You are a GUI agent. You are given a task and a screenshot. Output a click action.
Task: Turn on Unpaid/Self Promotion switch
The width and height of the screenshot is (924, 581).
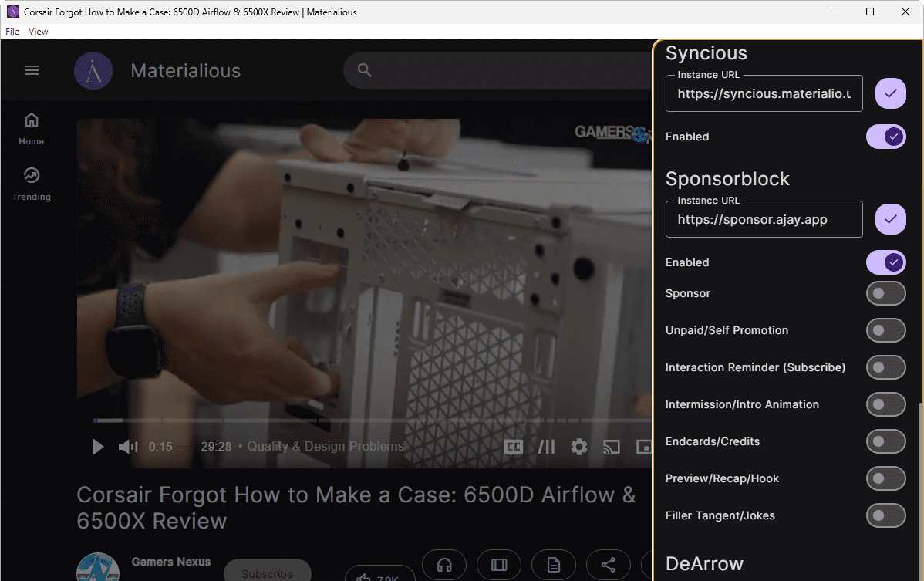pyautogui.click(x=885, y=330)
